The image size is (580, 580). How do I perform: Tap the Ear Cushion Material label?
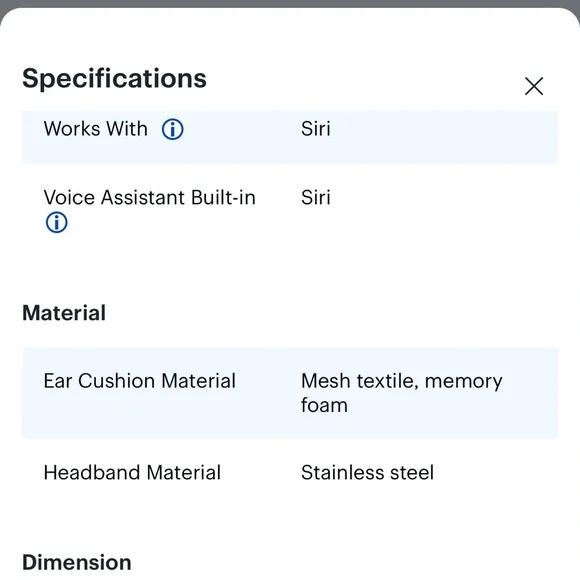[139, 381]
